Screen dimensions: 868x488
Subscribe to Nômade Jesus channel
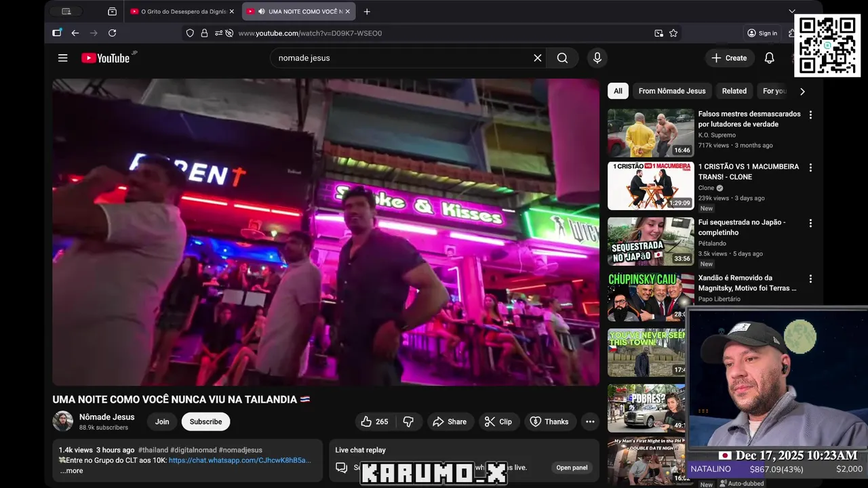pyautogui.click(x=205, y=422)
